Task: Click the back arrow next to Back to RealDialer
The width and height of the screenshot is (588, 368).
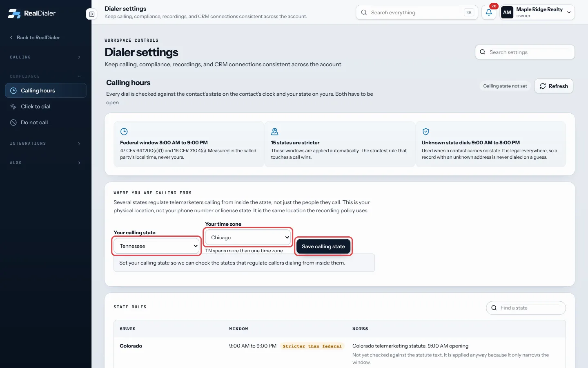Action: pyautogui.click(x=11, y=38)
